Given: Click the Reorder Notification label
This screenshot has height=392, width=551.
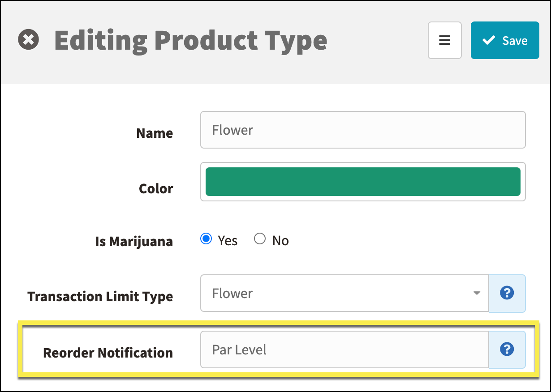Looking at the screenshot, I should point(108,353).
